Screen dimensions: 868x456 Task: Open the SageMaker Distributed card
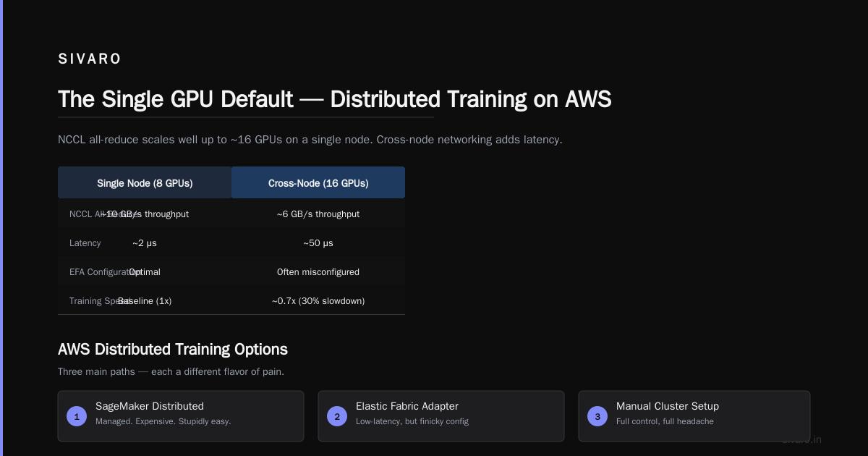point(181,416)
